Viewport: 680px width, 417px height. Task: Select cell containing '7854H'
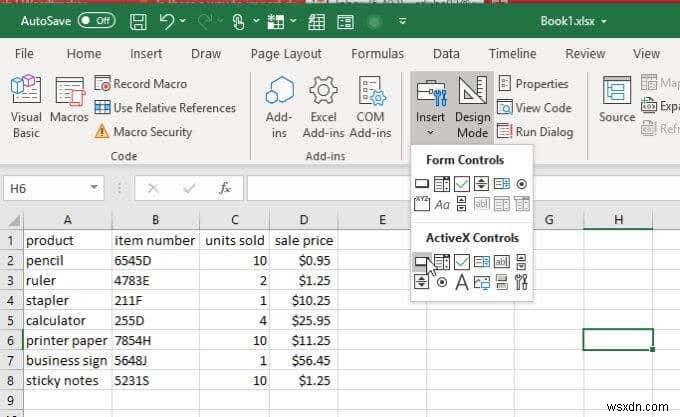[x=155, y=340]
